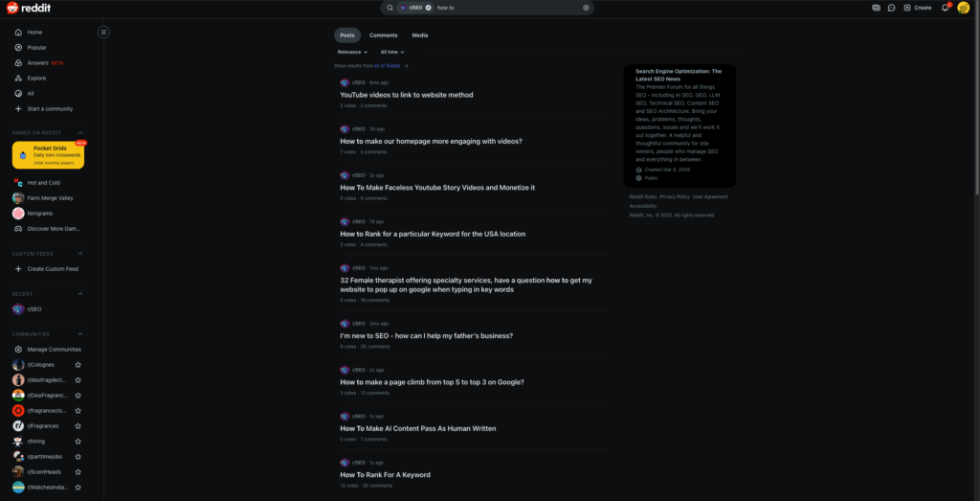Remove the r/SEO search scope chip
This screenshot has width=980, height=501.
click(x=428, y=8)
